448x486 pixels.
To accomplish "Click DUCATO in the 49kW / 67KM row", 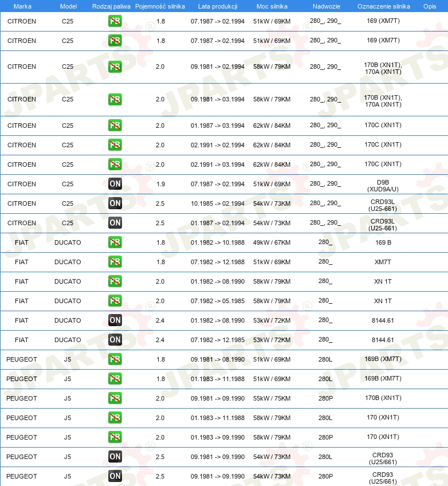I will pos(68,242).
